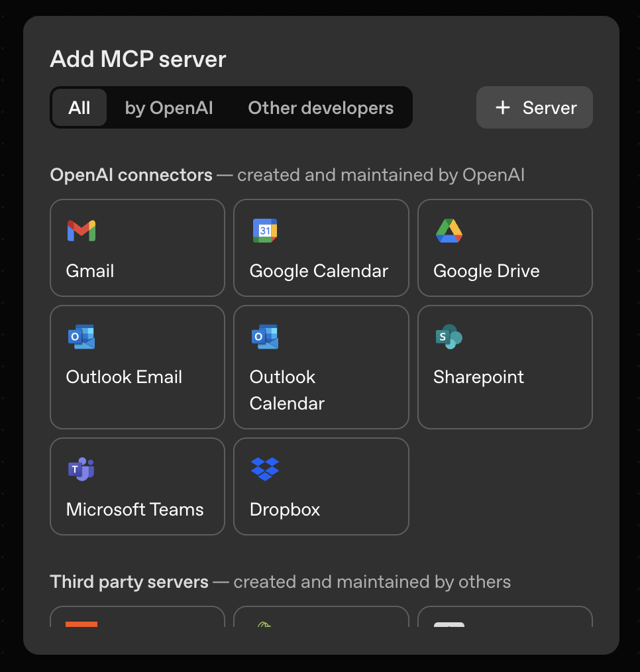Screen dimensions: 640x672
Task: Click the Server button to add one
Action: tap(534, 107)
